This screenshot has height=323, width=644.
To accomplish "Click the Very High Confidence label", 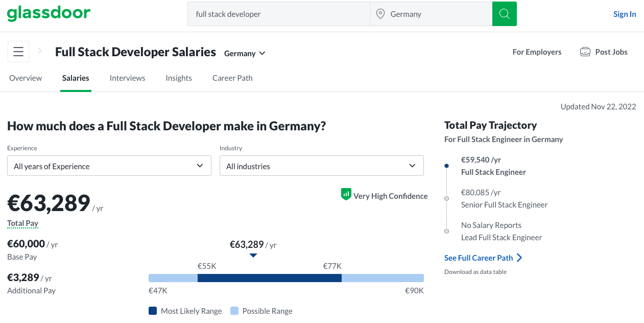I will [391, 196].
